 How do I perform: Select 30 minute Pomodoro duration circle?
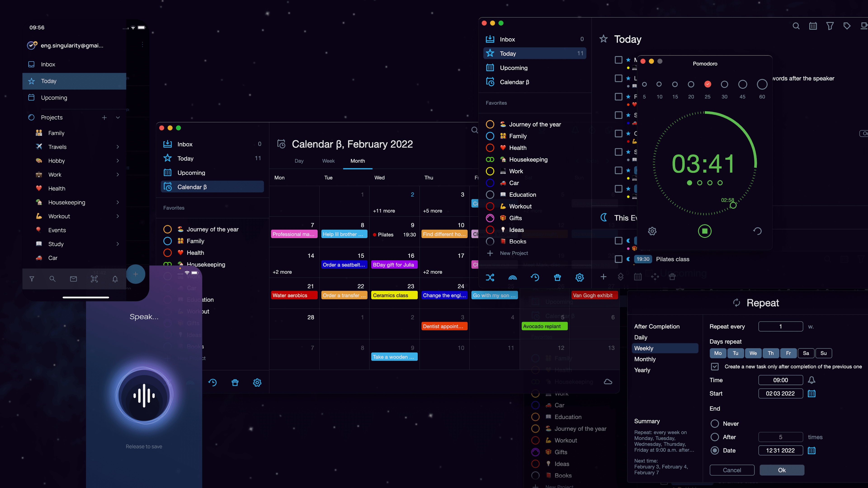coord(724,84)
